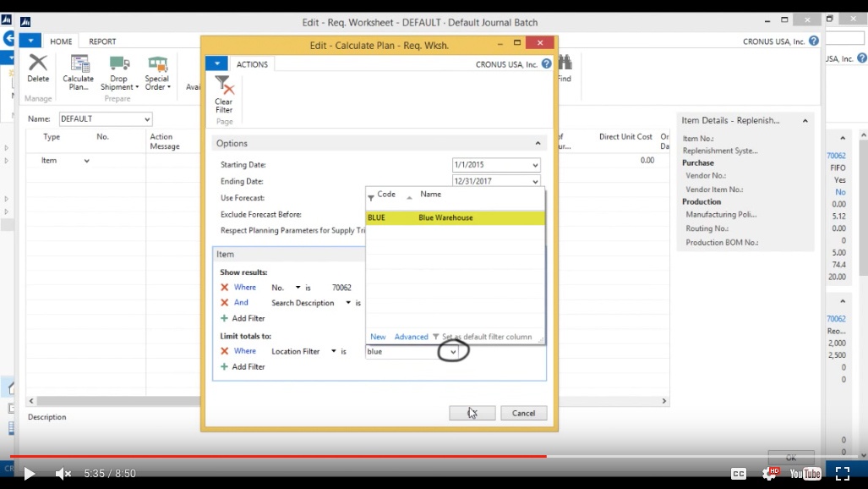Viewport: 868px width, 489px height.
Task: Click the dropdown arrow of the blue location value
Action: tap(453, 351)
